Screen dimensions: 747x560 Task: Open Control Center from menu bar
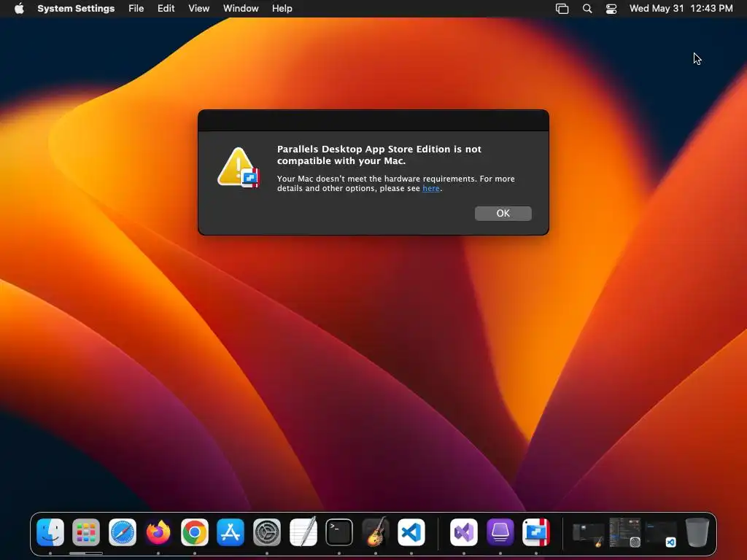(611, 9)
